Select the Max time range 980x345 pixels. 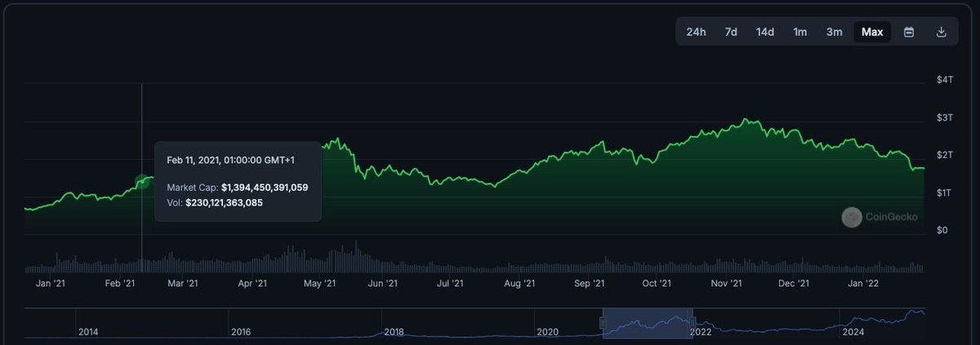pos(872,32)
